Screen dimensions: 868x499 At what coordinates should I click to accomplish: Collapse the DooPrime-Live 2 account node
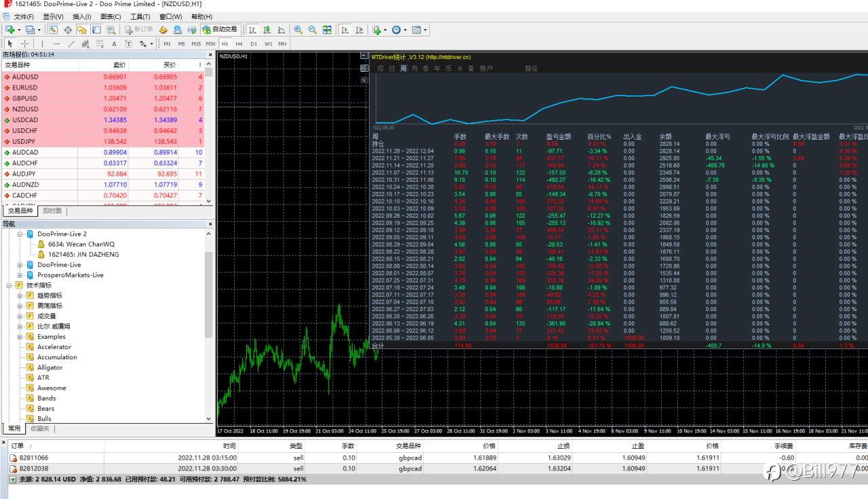(20, 234)
